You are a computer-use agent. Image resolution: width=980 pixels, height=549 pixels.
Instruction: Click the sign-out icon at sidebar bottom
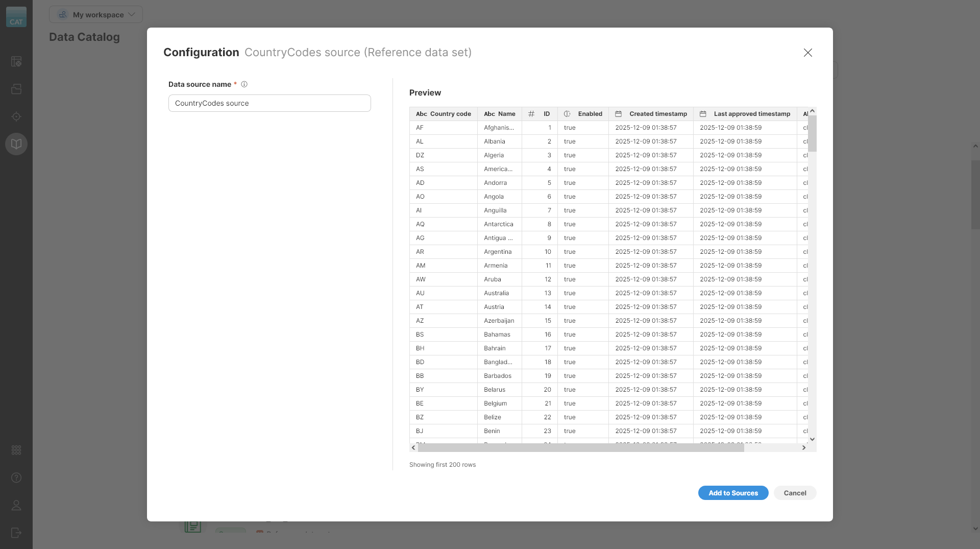point(17,533)
